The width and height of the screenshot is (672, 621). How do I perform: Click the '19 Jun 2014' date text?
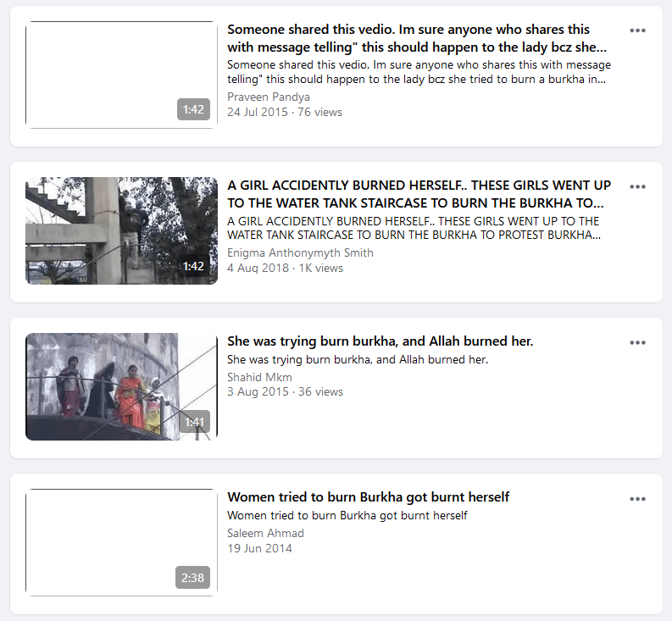click(x=259, y=548)
